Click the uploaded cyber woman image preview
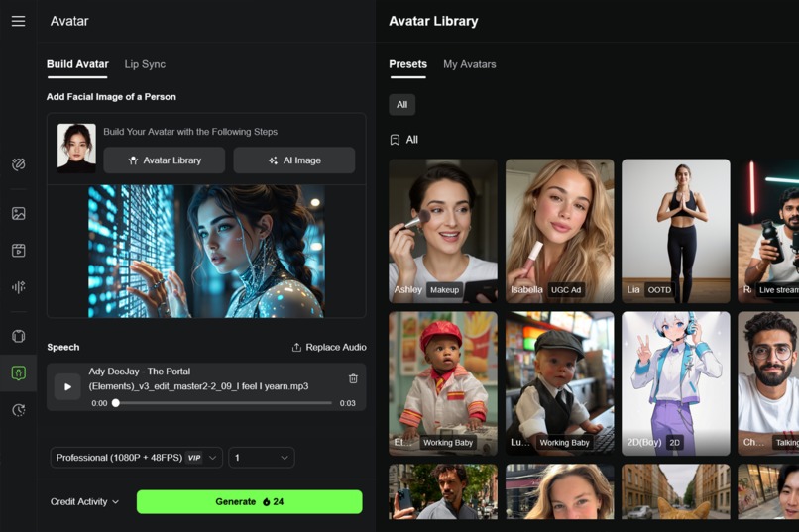This screenshot has height=532, width=799. click(x=206, y=252)
